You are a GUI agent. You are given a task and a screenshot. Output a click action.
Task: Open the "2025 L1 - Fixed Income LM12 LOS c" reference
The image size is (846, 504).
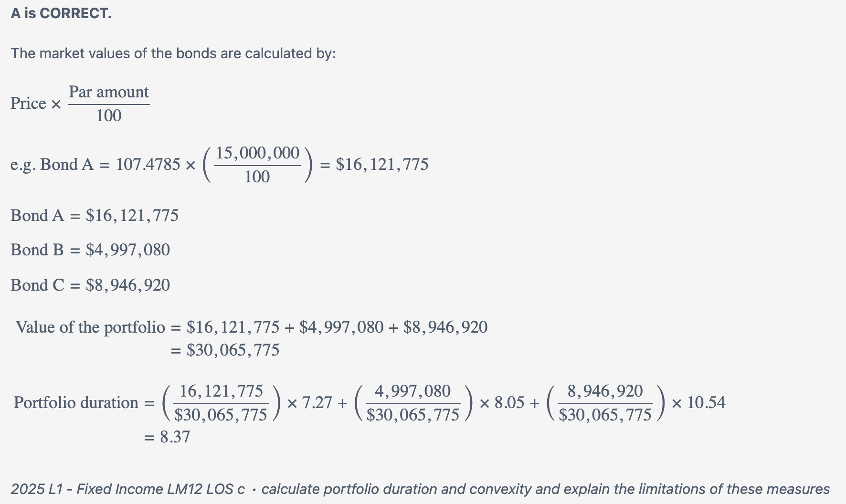click(x=127, y=489)
